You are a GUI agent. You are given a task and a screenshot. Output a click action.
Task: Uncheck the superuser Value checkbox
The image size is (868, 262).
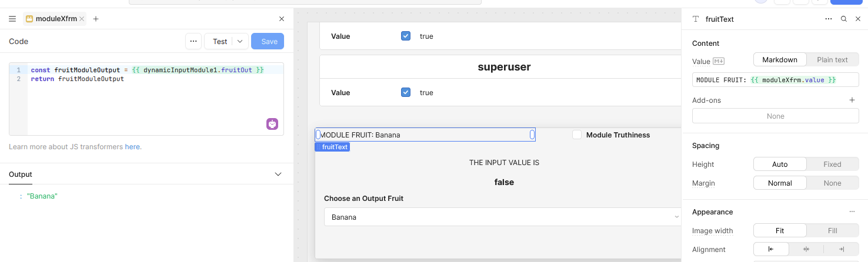[x=406, y=92]
